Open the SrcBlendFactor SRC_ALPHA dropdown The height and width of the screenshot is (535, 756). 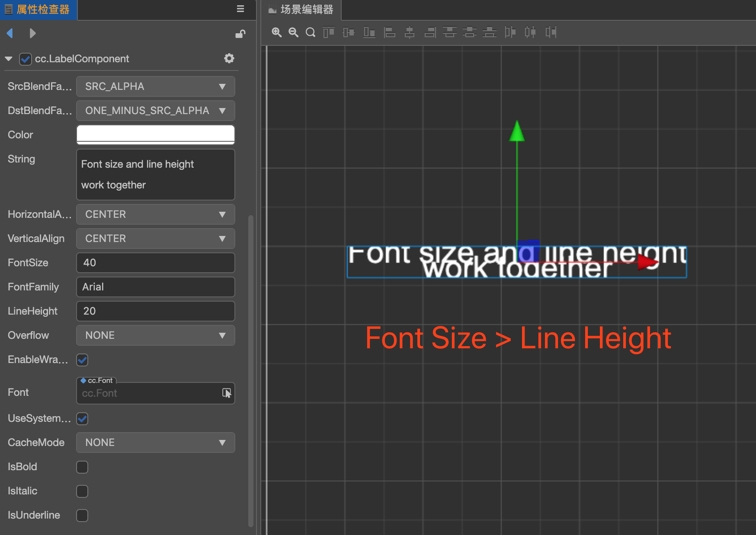tap(155, 86)
